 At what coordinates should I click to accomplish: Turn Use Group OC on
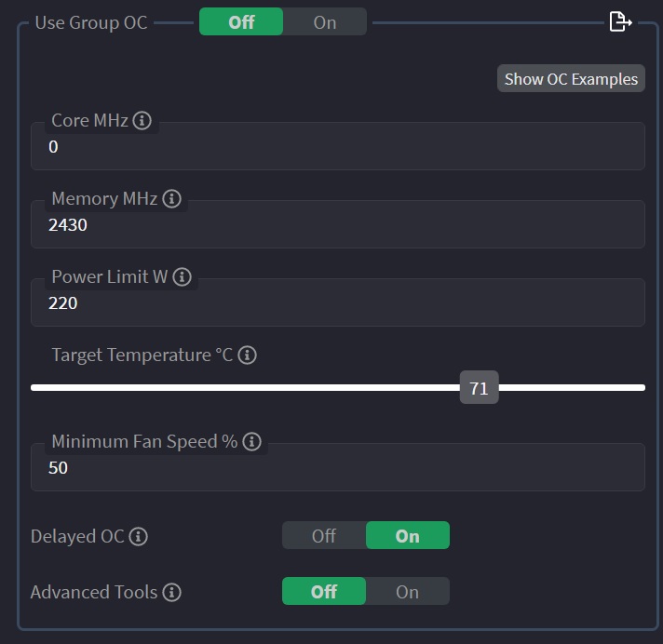(x=325, y=21)
